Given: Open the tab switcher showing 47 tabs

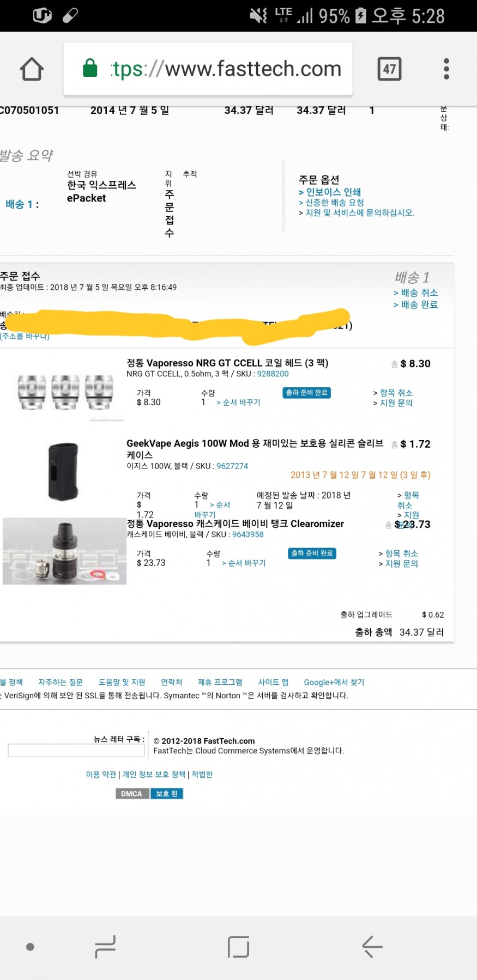Looking at the screenshot, I should pyautogui.click(x=389, y=69).
